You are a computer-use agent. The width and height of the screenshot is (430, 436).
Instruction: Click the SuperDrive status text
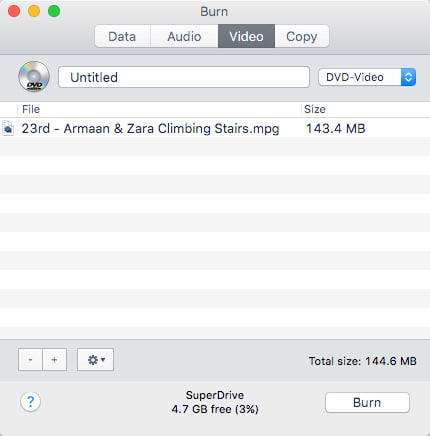tap(215, 402)
